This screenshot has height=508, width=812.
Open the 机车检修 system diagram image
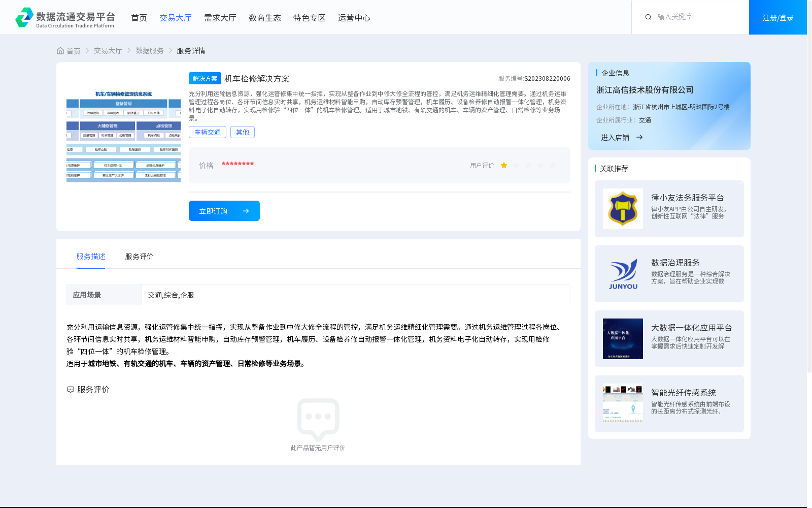(123, 136)
